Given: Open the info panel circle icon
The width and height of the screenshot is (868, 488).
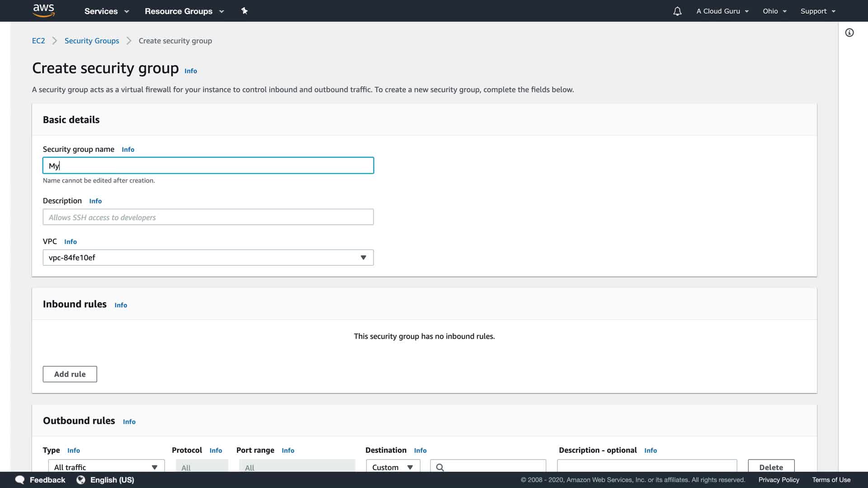Looking at the screenshot, I should coord(849,33).
